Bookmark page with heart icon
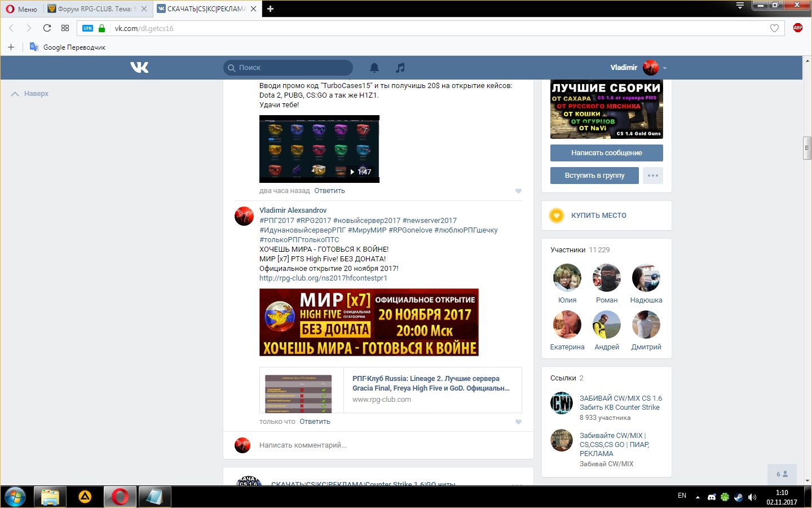This screenshot has height=508, width=812. [x=774, y=28]
